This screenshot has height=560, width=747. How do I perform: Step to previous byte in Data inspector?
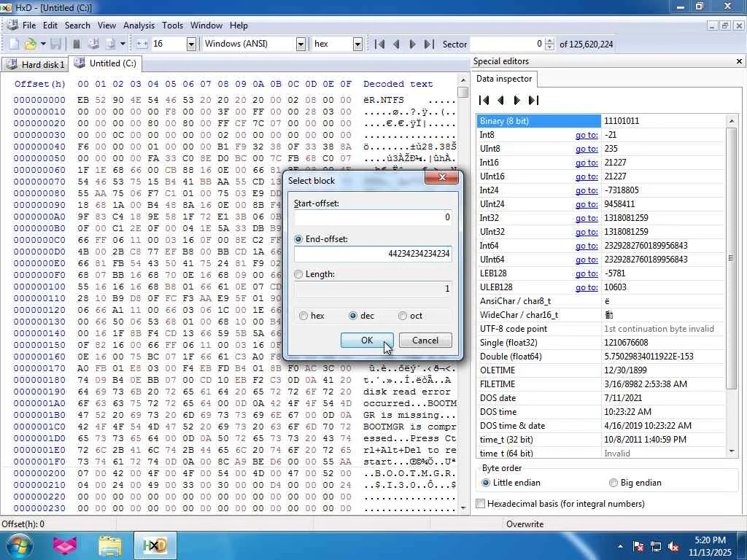pos(500,100)
